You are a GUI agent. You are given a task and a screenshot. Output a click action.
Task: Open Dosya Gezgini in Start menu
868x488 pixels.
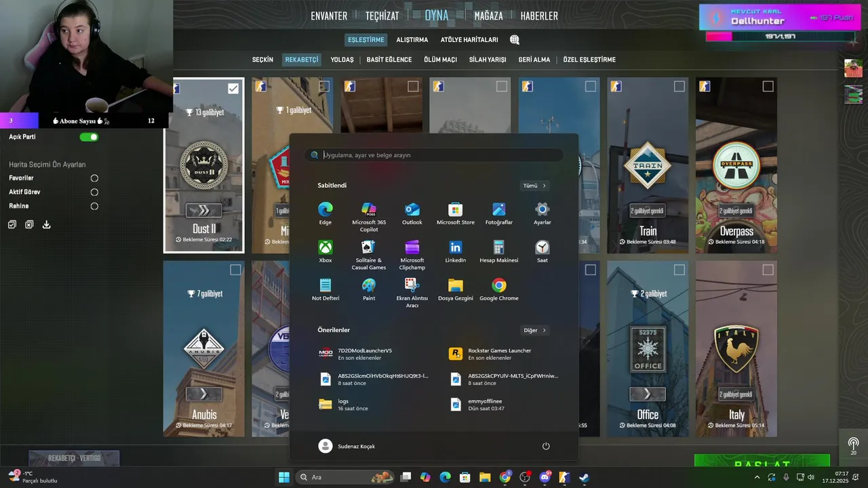(x=456, y=289)
